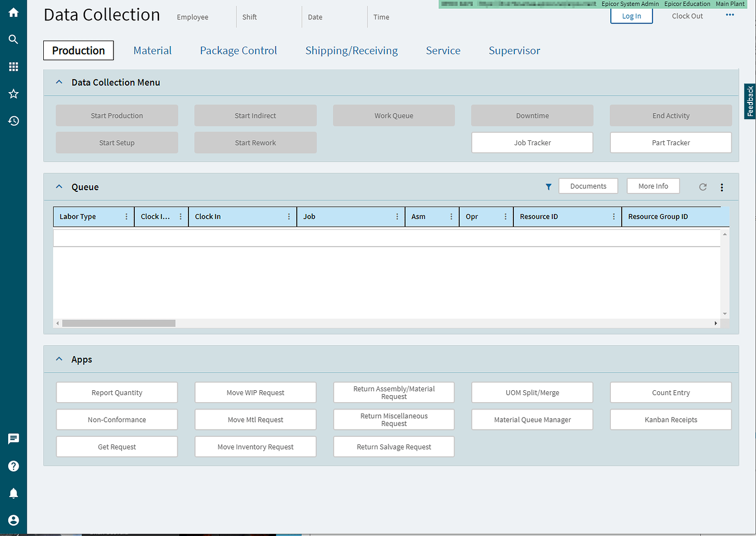Select the Favorites star icon
The image size is (756, 536).
(x=13, y=94)
